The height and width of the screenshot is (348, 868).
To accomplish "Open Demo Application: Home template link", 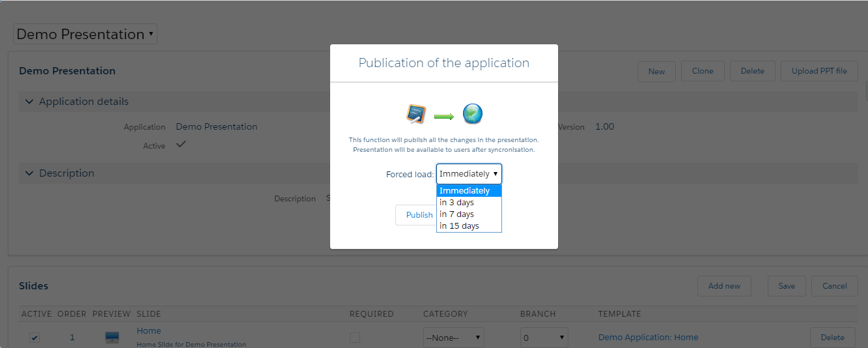I will pos(648,338).
